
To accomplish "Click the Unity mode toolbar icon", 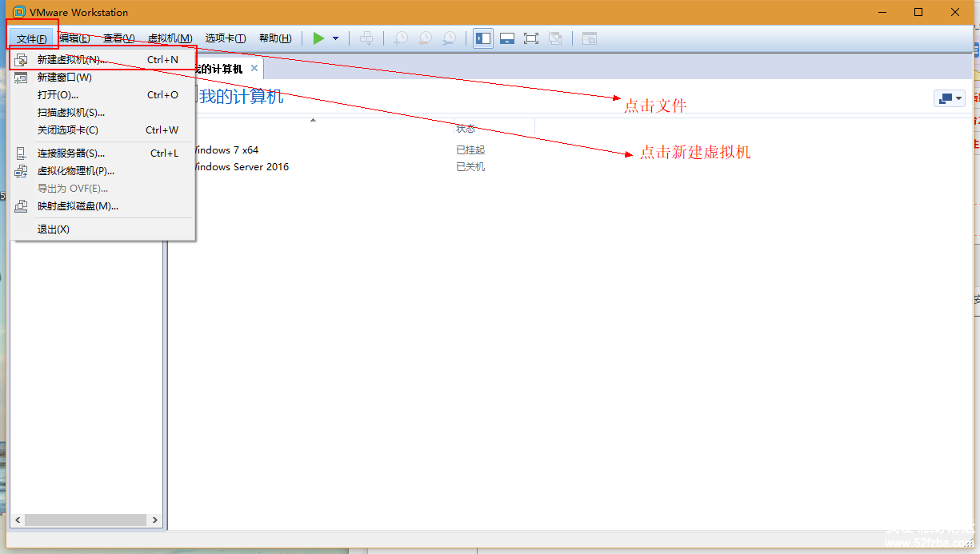I will click(555, 38).
